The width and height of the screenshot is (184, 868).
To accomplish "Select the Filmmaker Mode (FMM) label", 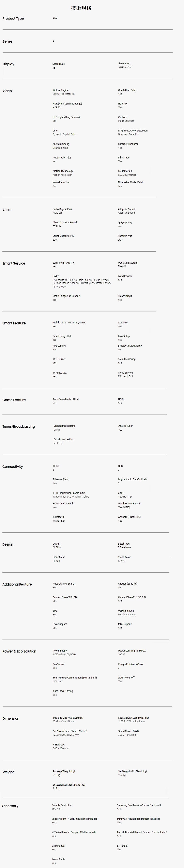I will click(x=131, y=182).
